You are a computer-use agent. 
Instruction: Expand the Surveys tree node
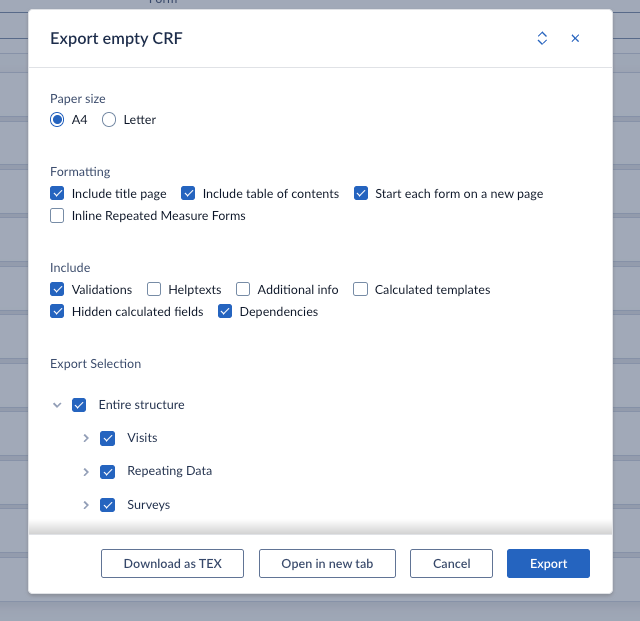pyautogui.click(x=86, y=505)
